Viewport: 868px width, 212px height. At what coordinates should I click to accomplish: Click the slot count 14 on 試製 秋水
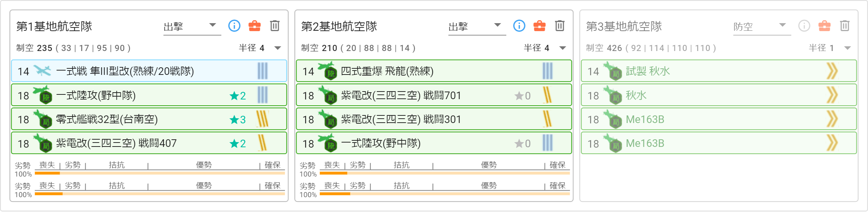click(x=593, y=71)
